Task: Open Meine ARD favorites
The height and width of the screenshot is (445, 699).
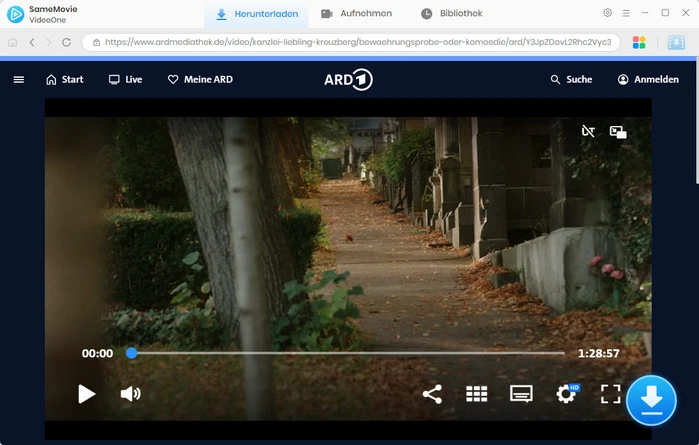Action: coord(200,80)
